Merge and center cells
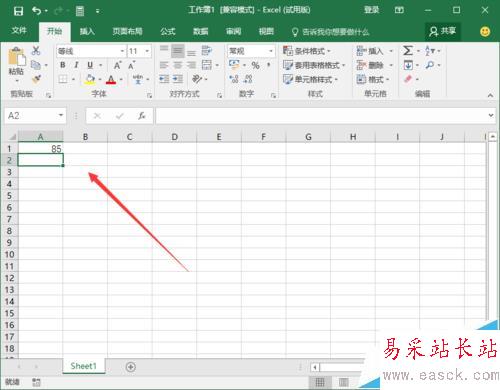500x390 pixels. pyautogui.click(x=207, y=65)
